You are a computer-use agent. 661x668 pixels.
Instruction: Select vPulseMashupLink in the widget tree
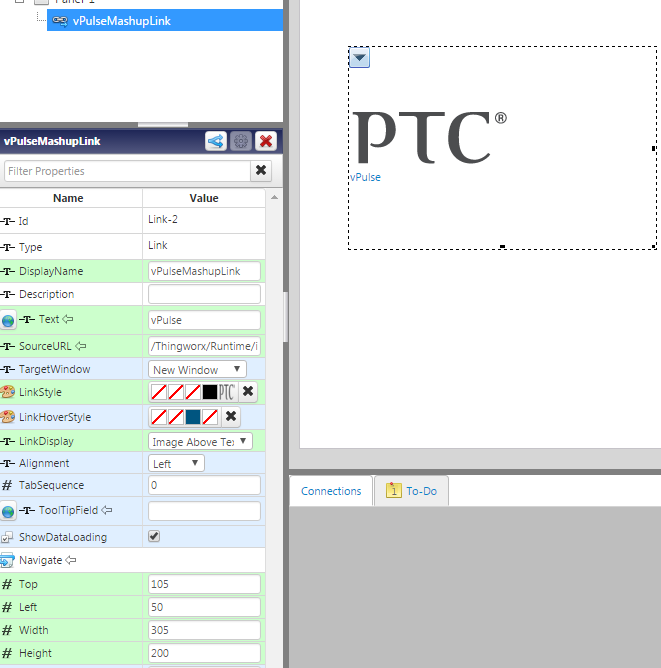[x=164, y=20]
